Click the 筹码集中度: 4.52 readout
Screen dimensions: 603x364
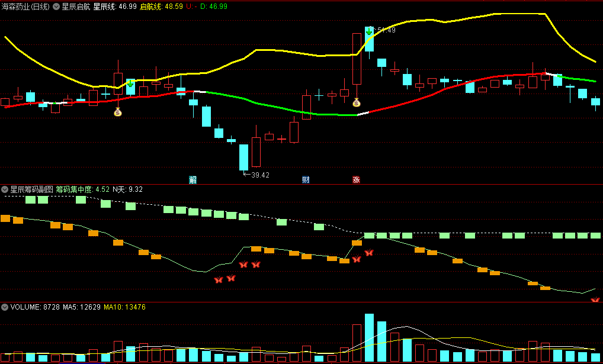point(83,189)
